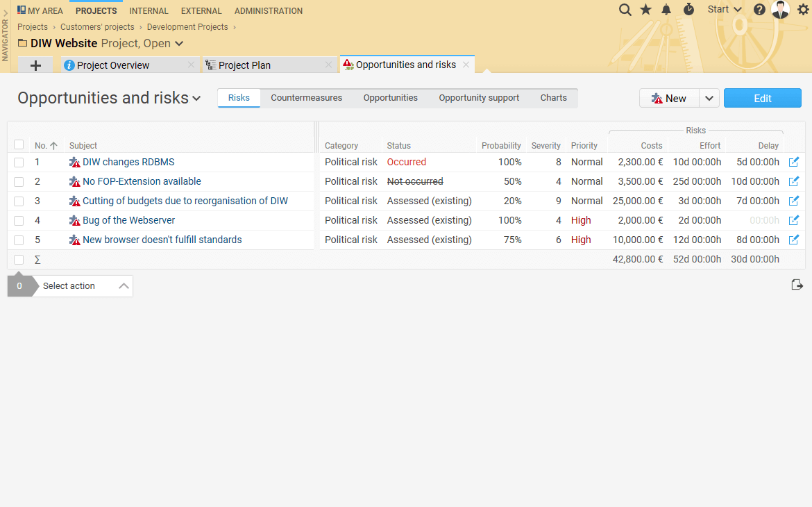Open the ADMINISTRATION menu
Image resolution: width=812 pixels, height=507 pixels.
268,10
